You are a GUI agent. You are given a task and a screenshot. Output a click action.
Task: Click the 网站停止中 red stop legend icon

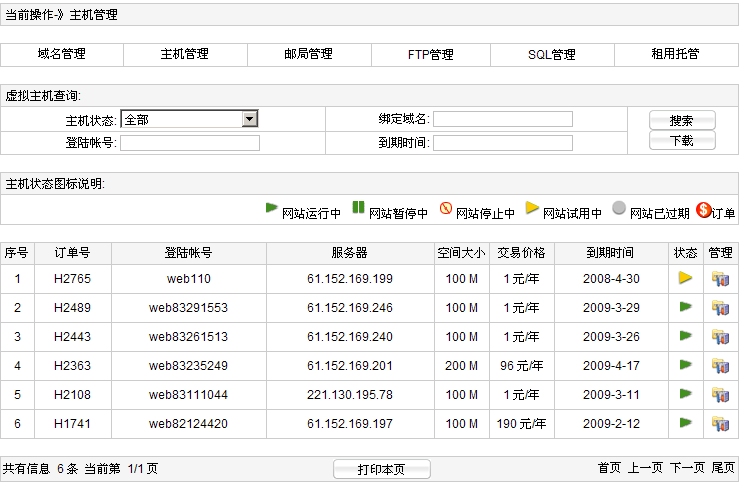(x=445, y=208)
